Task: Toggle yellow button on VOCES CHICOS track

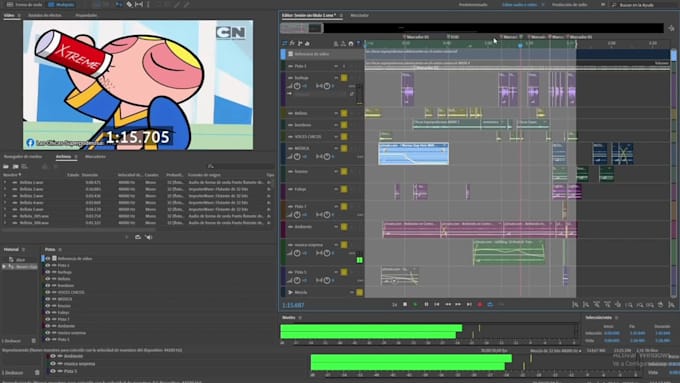Action: [344, 137]
